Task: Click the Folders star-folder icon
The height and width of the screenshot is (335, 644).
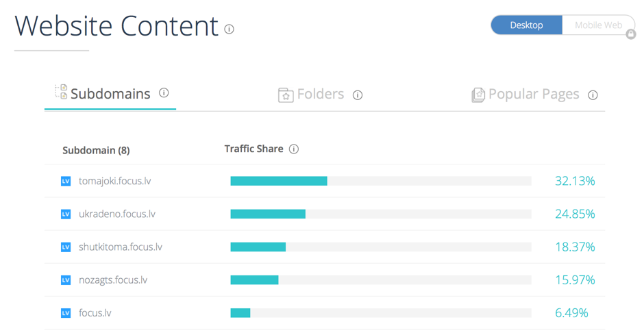Action: (x=286, y=95)
